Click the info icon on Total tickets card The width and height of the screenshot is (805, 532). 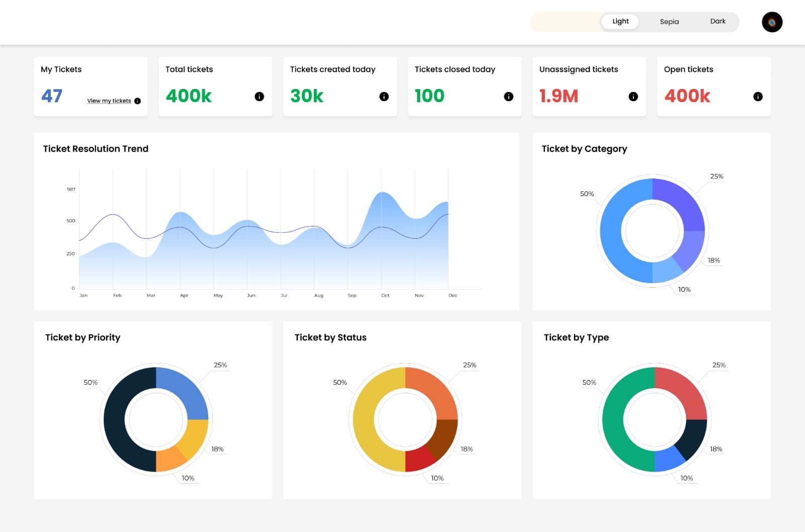point(259,97)
